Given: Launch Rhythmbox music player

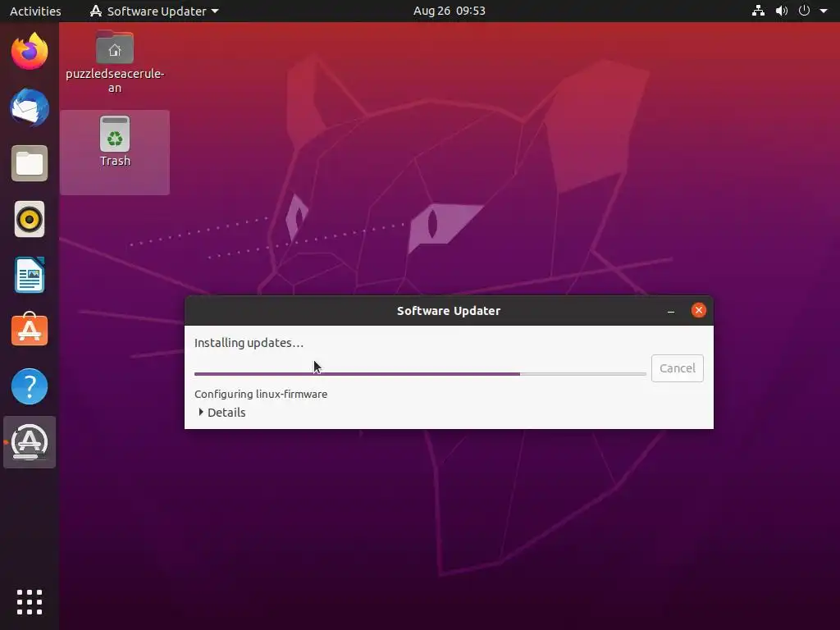Looking at the screenshot, I should pos(30,219).
